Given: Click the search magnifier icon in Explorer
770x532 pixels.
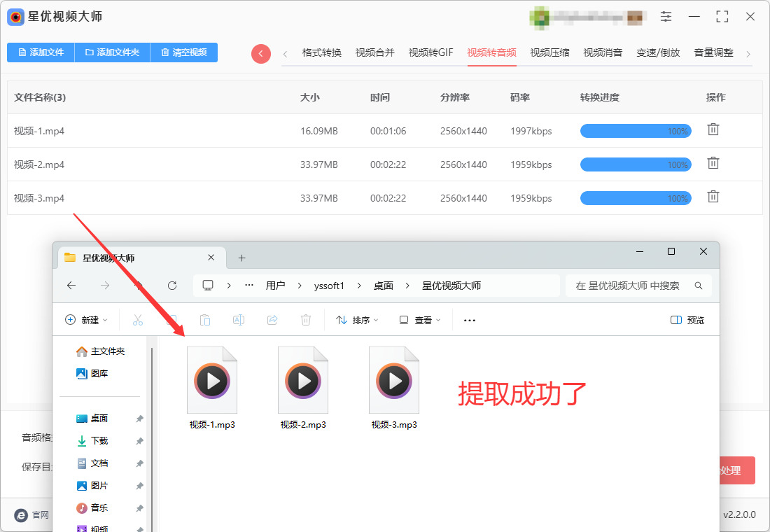Looking at the screenshot, I should (x=699, y=286).
